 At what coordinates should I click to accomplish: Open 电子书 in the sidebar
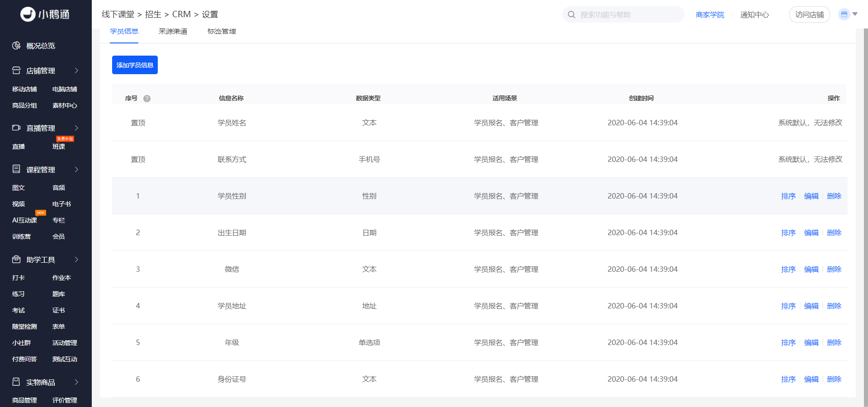61,204
